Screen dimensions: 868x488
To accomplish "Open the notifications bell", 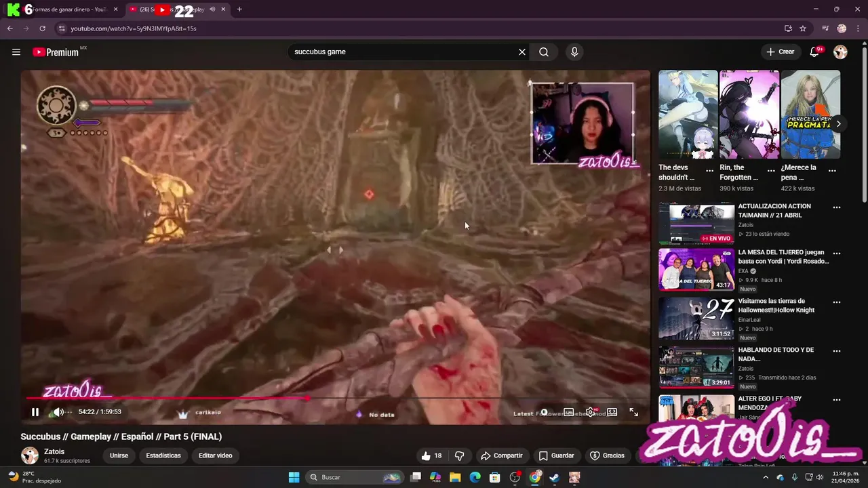I will [x=815, y=52].
